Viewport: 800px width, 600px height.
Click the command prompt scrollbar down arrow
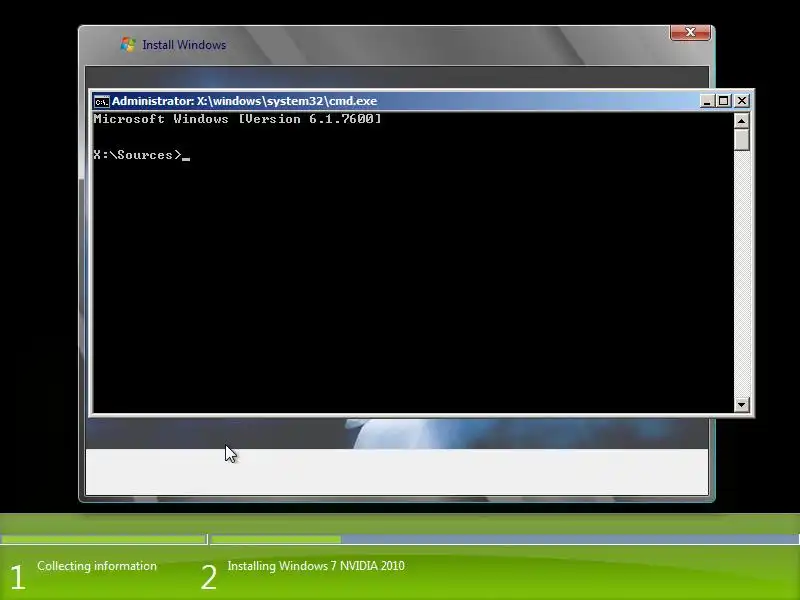[x=741, y=405]
